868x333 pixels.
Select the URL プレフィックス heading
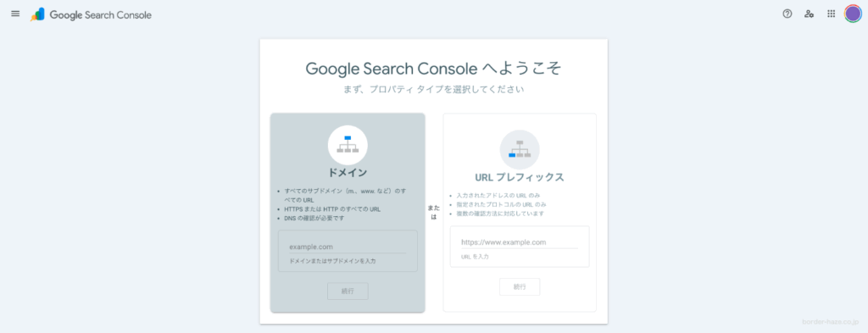[x=520, y=177]
